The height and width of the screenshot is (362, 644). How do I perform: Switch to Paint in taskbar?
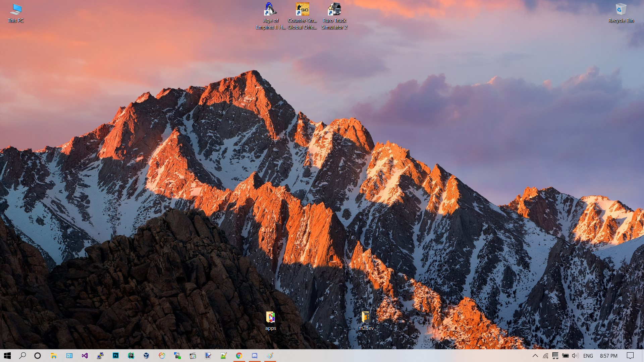[x=270, y=356]
